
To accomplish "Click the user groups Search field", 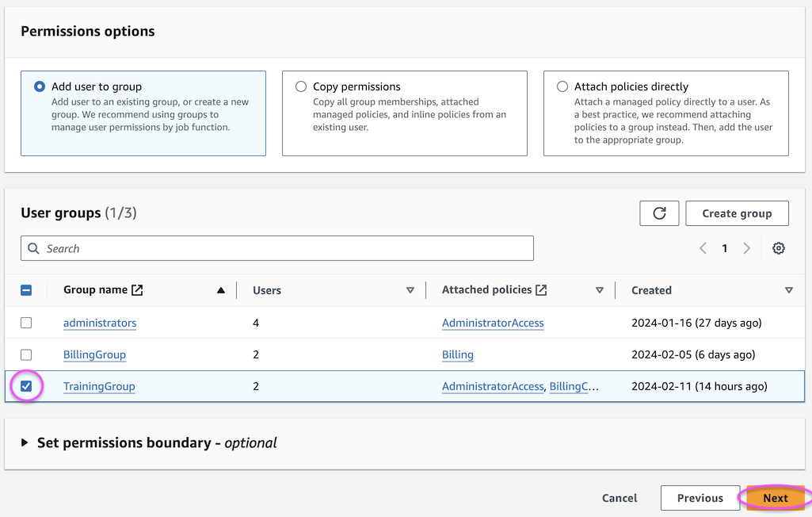I will (x=277, y=248).
